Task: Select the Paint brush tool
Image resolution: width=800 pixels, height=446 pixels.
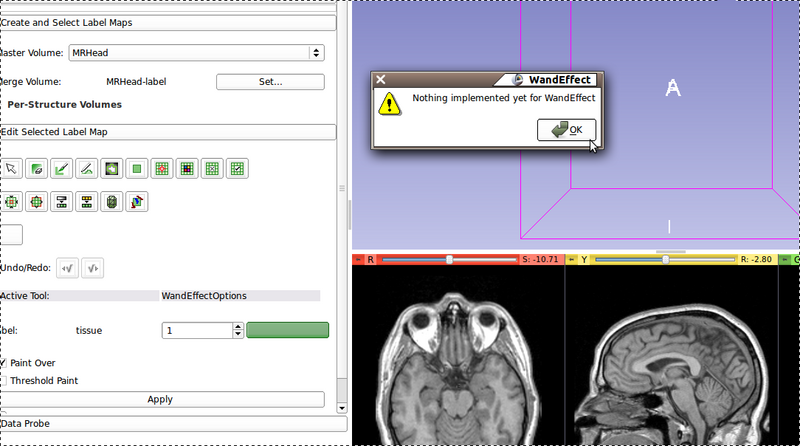Action: coord(62,169)
